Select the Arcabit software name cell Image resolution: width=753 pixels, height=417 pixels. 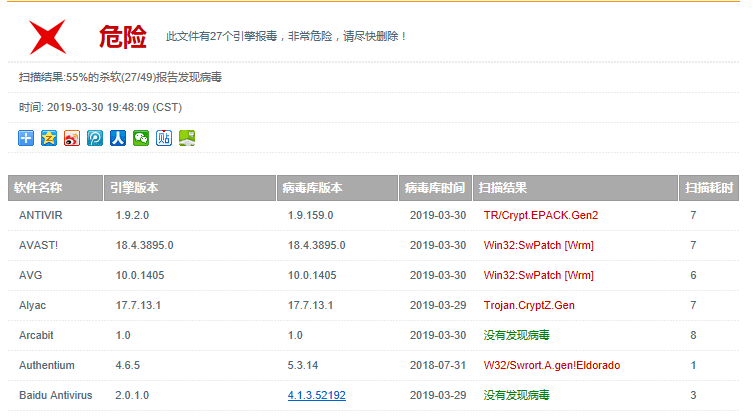point(36,335)
